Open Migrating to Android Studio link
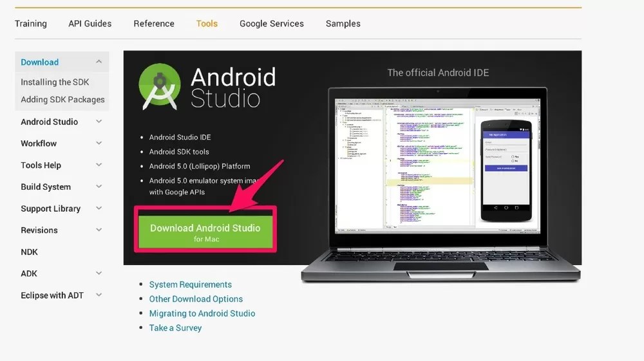644x361 pixels. [202, 313]
